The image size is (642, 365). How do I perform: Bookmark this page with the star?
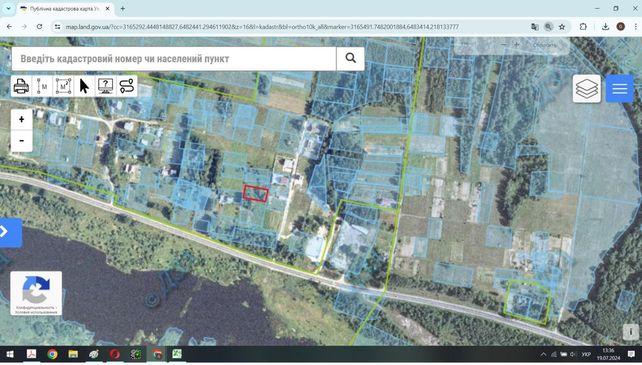[x=562, y=27]
